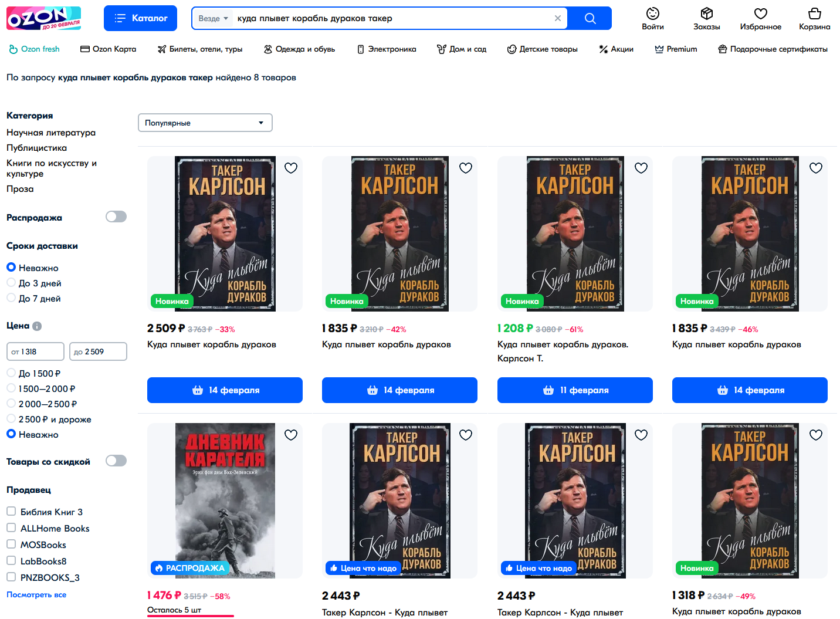Open Подарочные сертификаты section
Screen dimensions: 840x619
(773, 49)
